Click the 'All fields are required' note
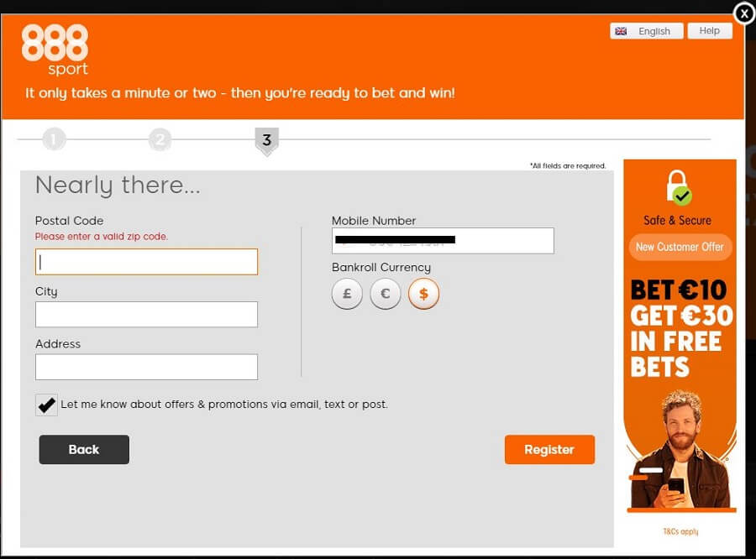The width and height of the screenshot is (756, 559). coord(568,166)
